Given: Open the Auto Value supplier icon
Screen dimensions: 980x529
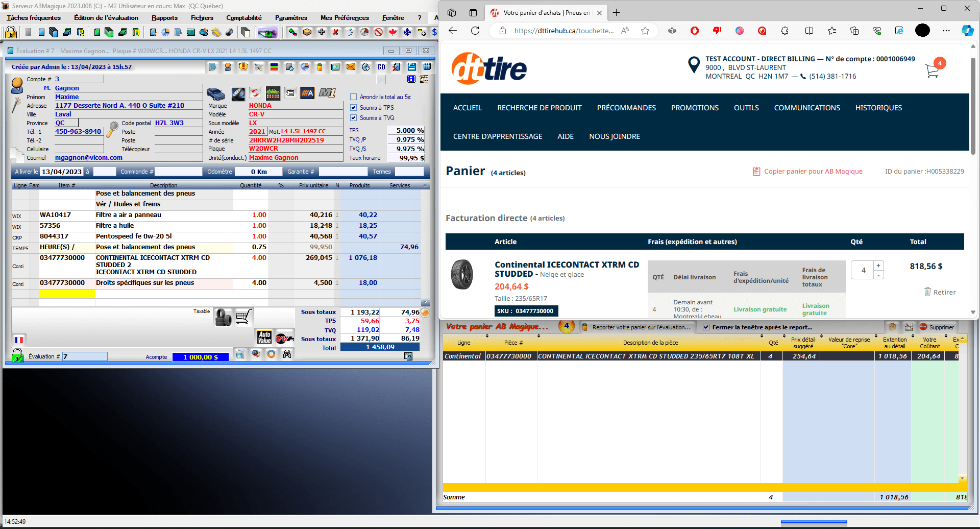Looking at the screenshot, I should tap(264, 337).
